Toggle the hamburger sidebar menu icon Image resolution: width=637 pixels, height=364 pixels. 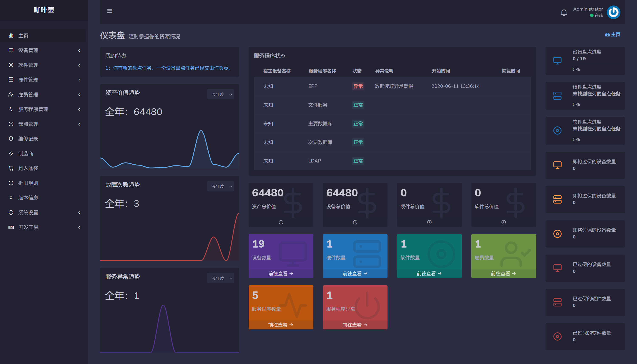point(110,11)
